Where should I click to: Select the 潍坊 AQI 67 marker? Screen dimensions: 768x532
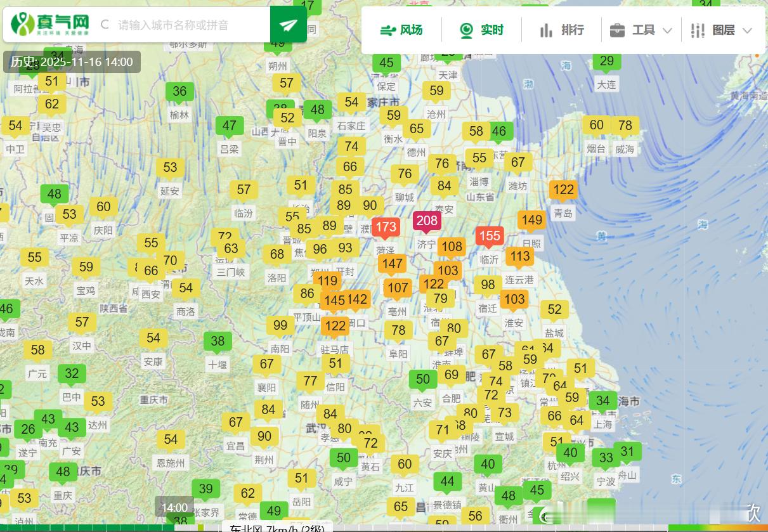[x=518, y=164]
